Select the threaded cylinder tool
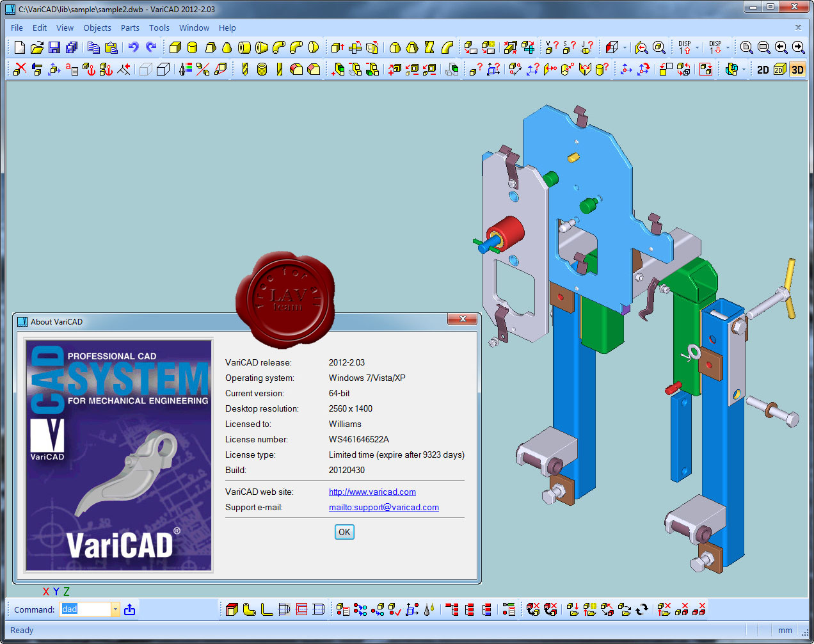The height and width of the screenshot is (644, 814). click(262, 69)
